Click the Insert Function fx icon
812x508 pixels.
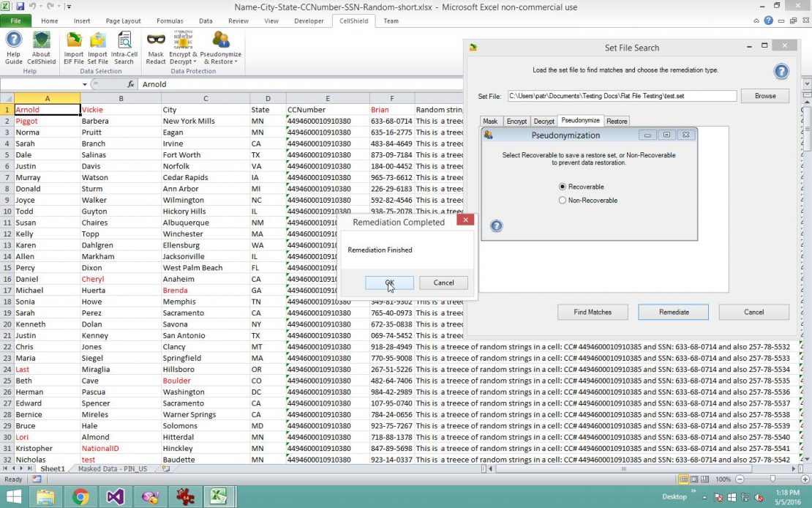[131, 84]
